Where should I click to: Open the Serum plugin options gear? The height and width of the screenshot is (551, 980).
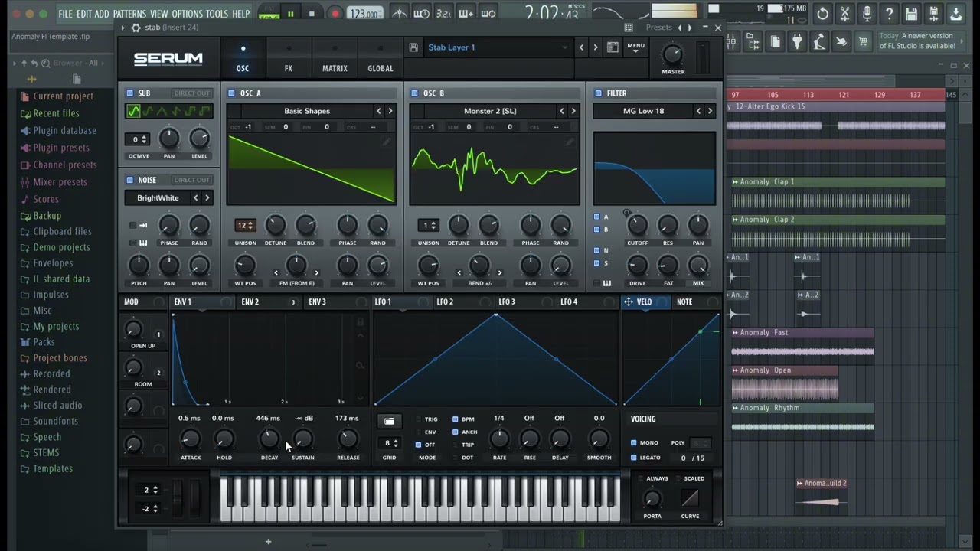coord(136,28)
